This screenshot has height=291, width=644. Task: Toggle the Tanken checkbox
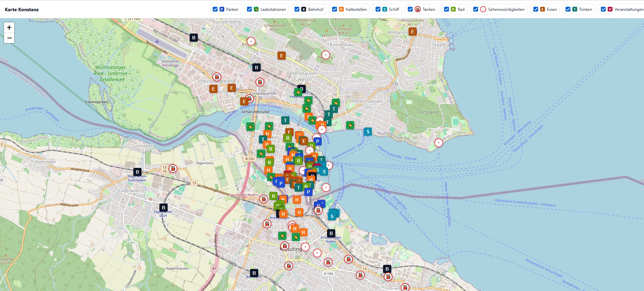pos(410,9)
